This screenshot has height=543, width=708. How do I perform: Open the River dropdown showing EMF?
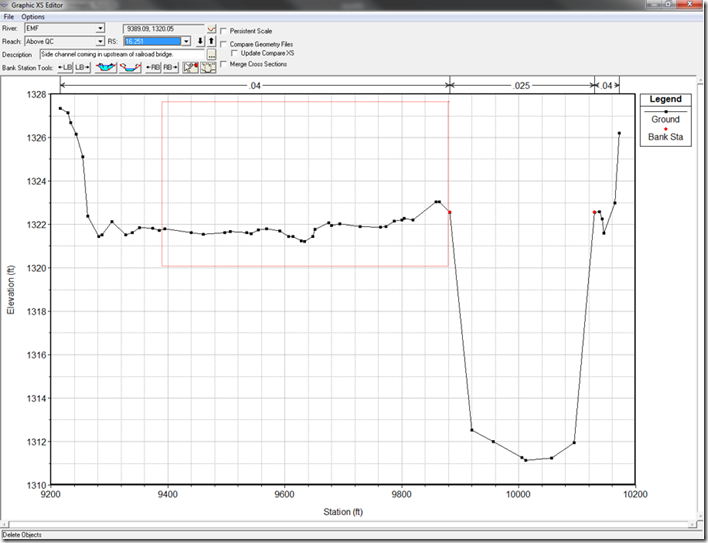point(100,28)
